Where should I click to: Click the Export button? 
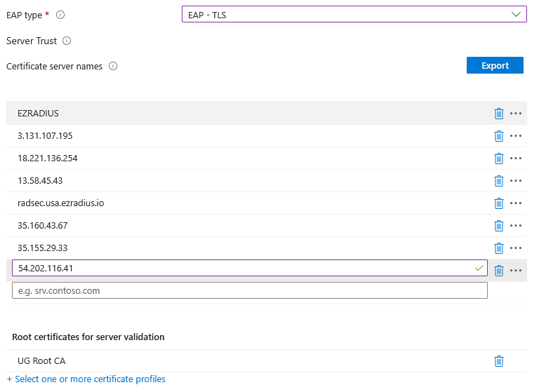pos(495,65)
